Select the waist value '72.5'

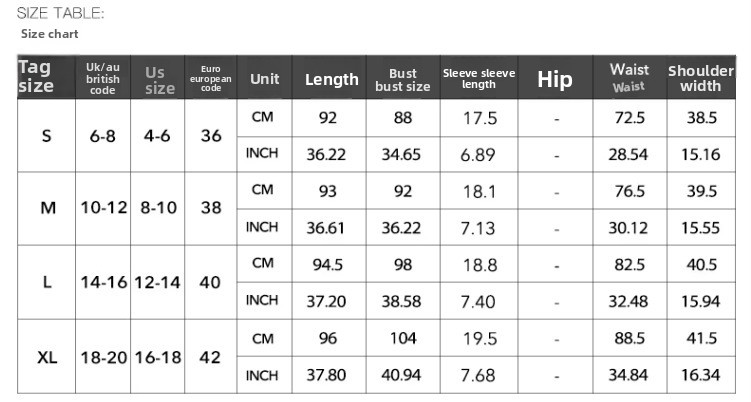pyautogui.click(x=630, y=118)
